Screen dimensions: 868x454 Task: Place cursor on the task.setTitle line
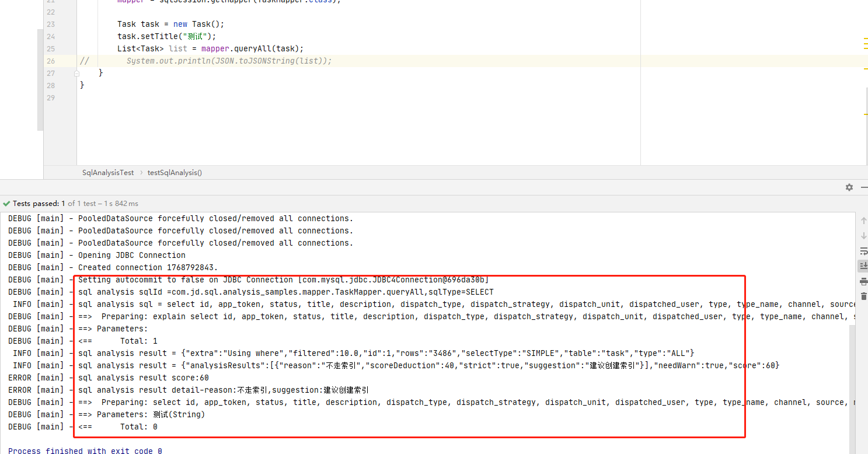pos(166,36)
